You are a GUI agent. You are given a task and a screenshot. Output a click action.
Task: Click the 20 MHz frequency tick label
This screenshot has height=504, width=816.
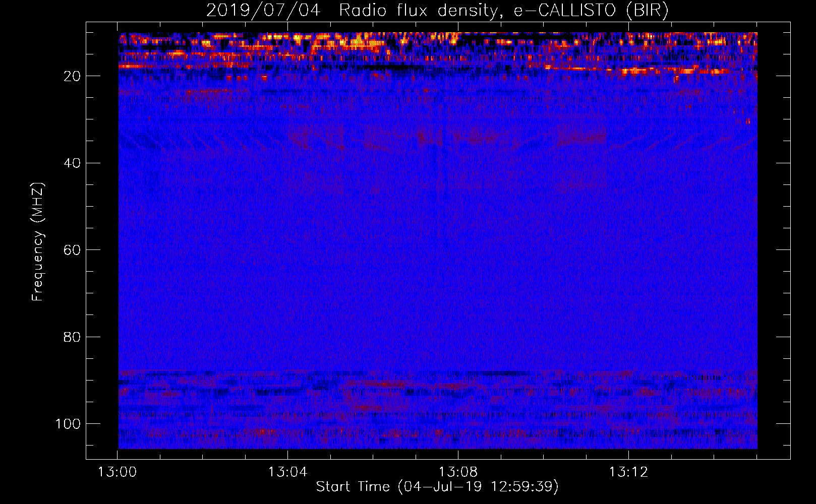point(72,76)
